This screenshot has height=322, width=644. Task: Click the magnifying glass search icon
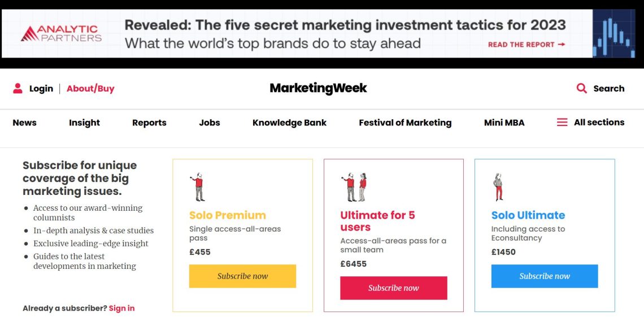coord(581,88)
